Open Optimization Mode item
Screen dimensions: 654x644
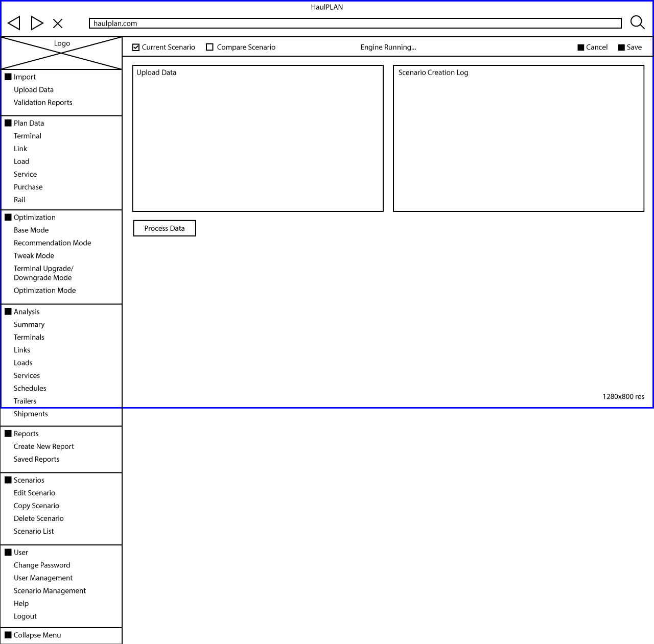pyautogui.click(x=45, y=291)
